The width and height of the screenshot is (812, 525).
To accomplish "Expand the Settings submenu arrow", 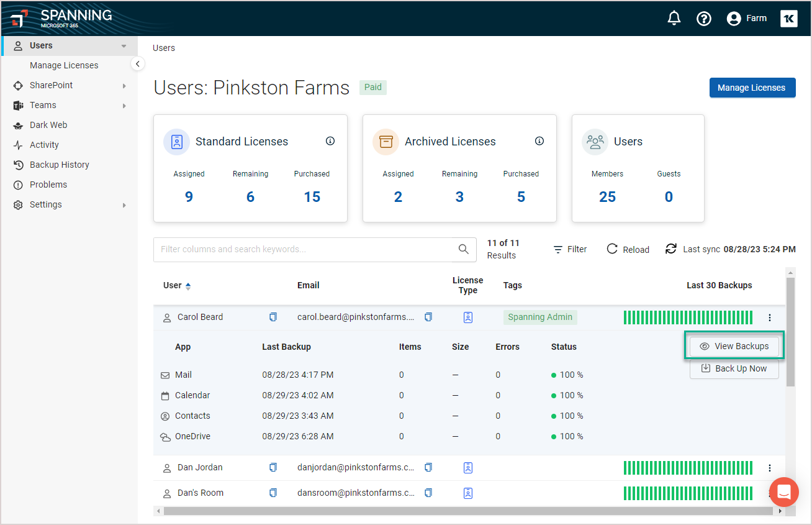I will (x=124, y=205).
